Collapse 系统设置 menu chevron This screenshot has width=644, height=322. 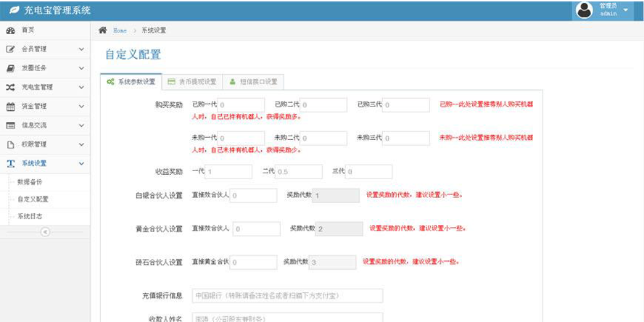(81, 163)
